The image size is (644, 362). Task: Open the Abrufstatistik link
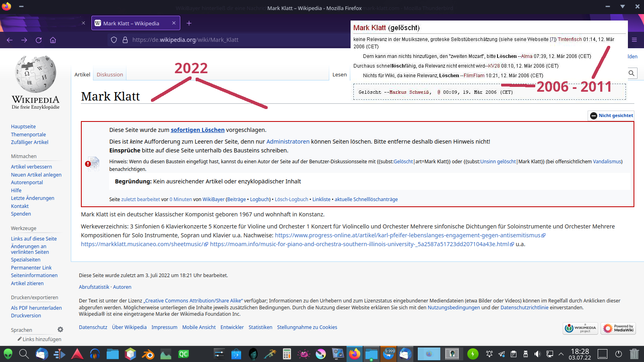click(94, 287)
